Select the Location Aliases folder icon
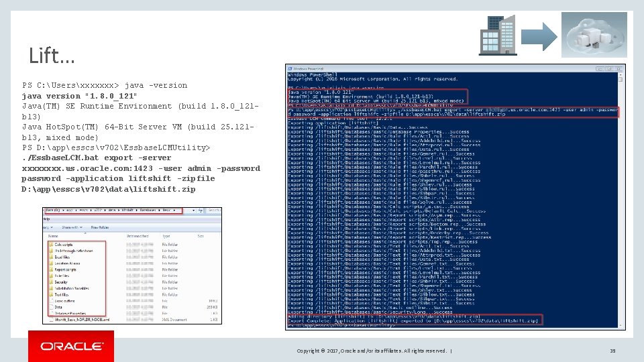Screen dimensions: 644x362 [x=52, y=263]
